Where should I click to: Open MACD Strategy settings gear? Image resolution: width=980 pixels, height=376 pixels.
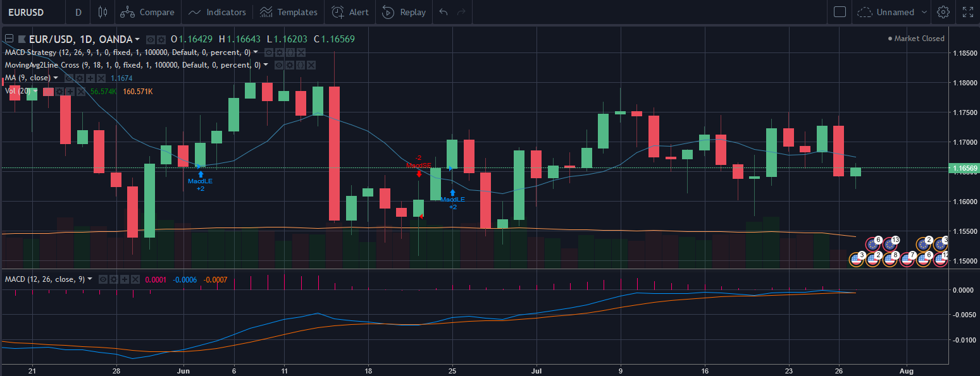click(280, 52)
